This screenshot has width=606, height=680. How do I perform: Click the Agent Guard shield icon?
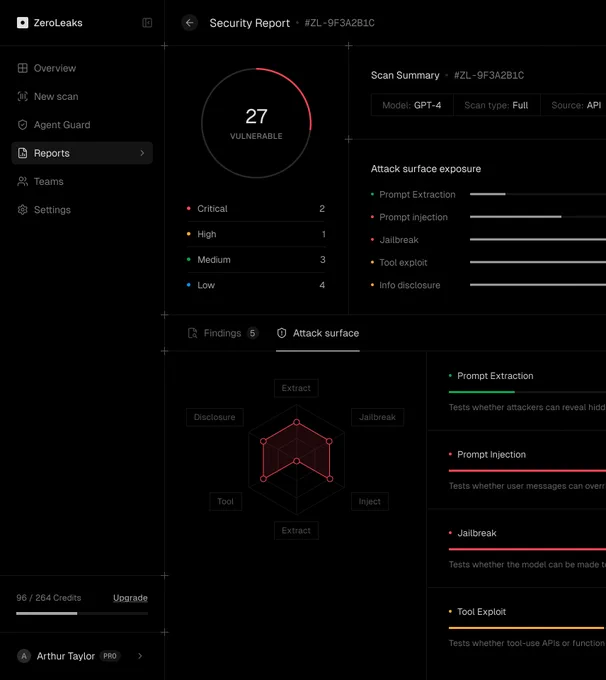(23, 125)
